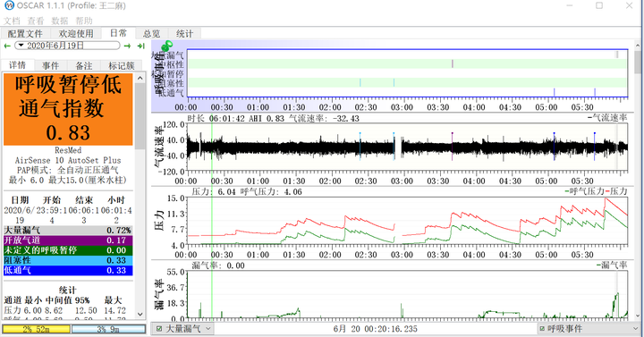Go to next day with right green arrow

[127, 46]
